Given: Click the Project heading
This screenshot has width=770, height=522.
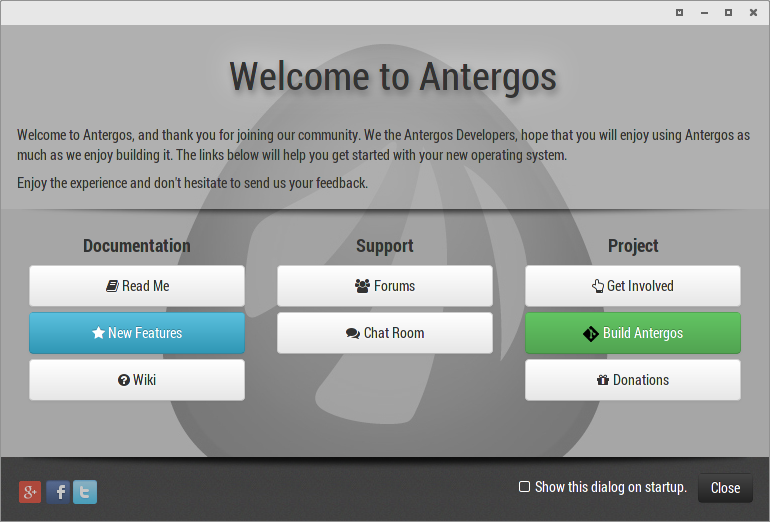Looking at the screenshot, I should (x=633, y=246).
